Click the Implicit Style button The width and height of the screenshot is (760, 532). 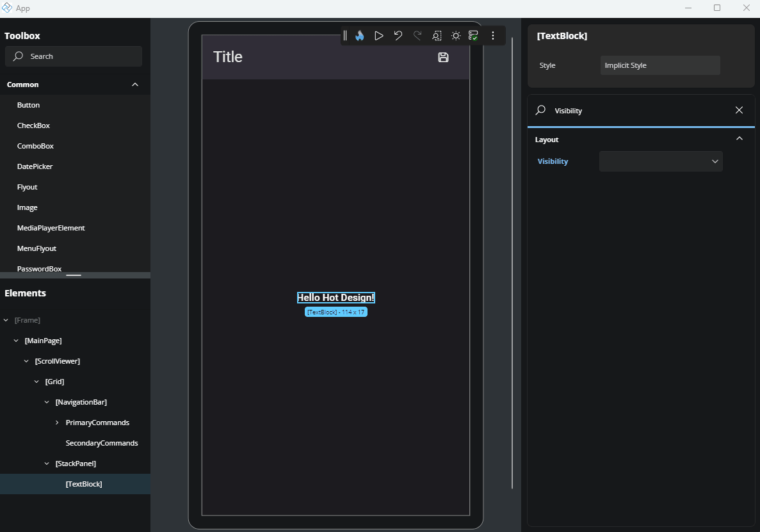point(660,65)
